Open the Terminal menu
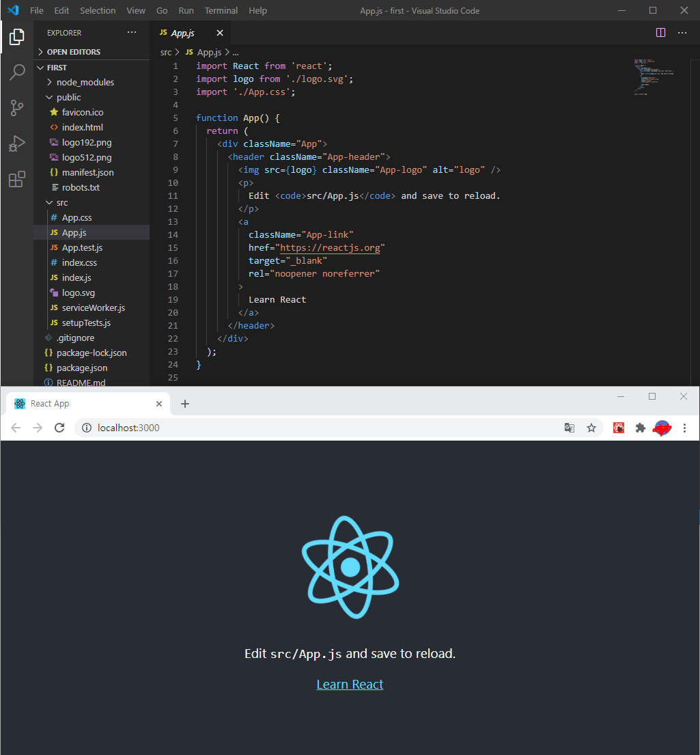The height and width of the screenshot is (755, 700). [x=221, y=11]
